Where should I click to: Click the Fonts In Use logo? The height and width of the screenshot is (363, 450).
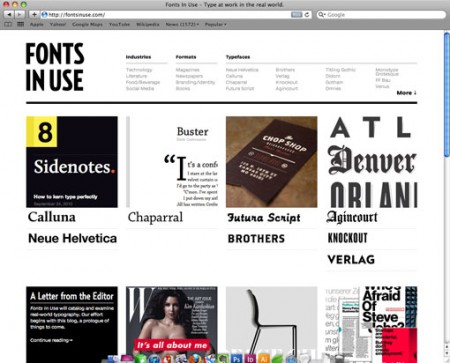click(55, 67)
